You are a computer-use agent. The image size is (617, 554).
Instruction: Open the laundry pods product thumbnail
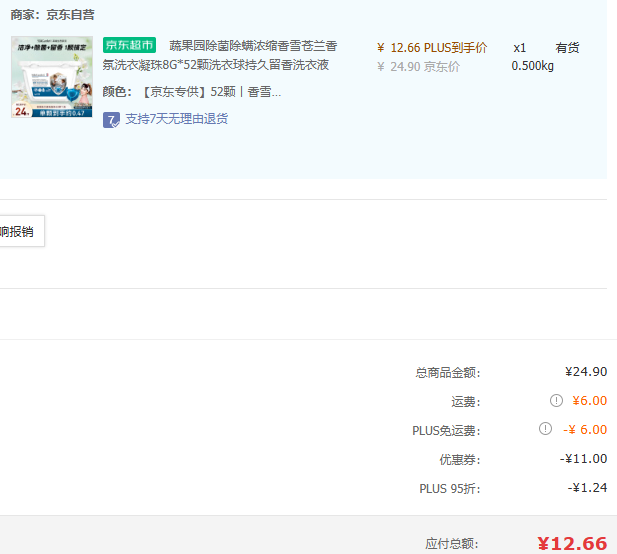pyautogui.click(x=52, y=77)
